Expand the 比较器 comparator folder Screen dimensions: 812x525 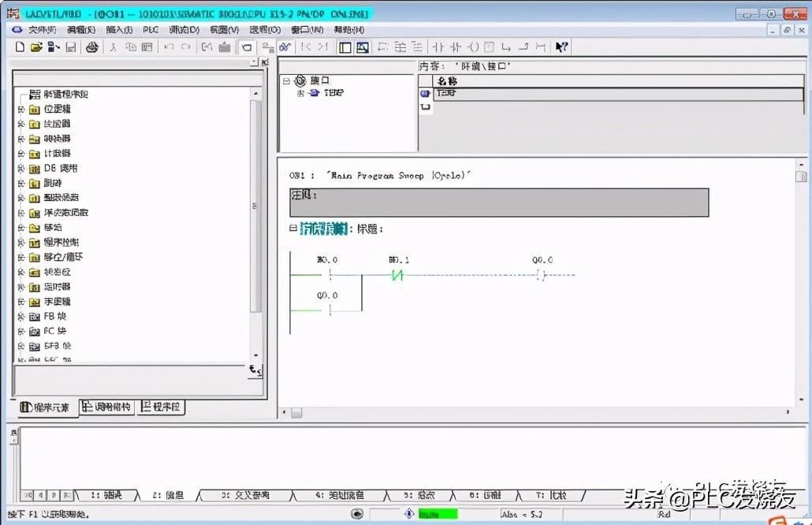(21, 125)
